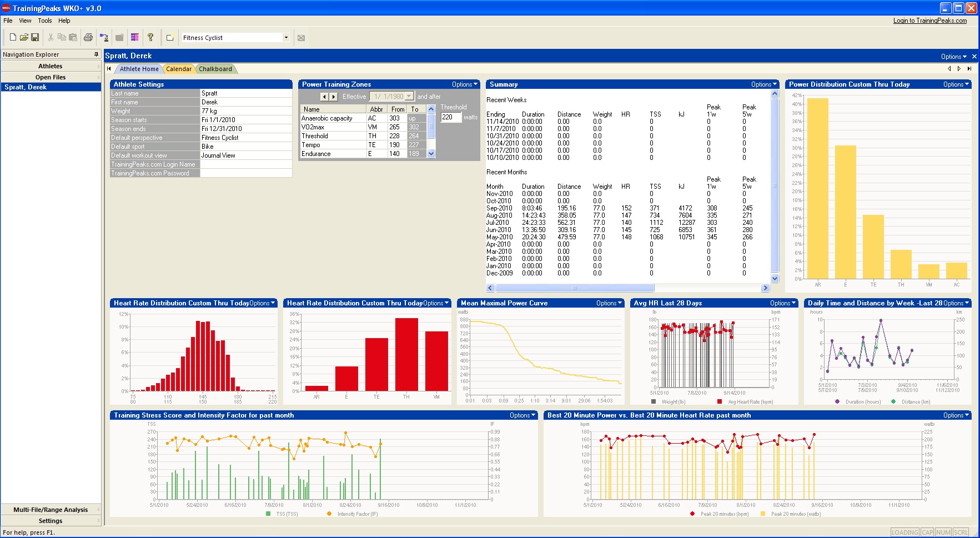Screen dimensions: 980x538
Task: Click Login to TrainingPeaks.com link
Action: tap(930, 21)
